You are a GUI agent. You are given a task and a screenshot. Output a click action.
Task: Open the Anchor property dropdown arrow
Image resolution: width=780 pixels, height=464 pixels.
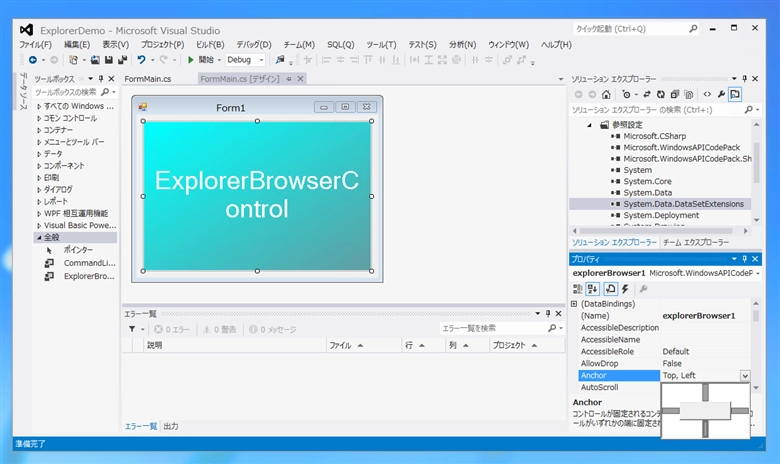coord(745,376)
